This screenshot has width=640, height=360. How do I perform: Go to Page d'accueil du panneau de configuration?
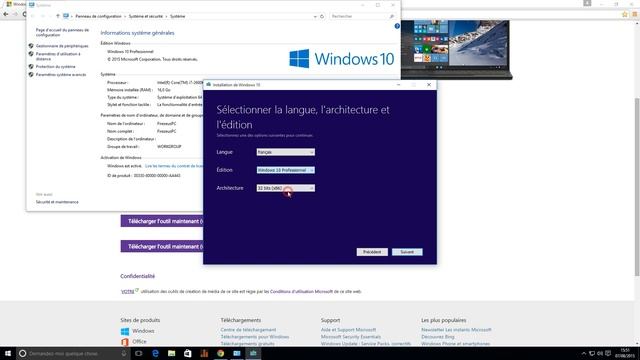tap(62, 32)
